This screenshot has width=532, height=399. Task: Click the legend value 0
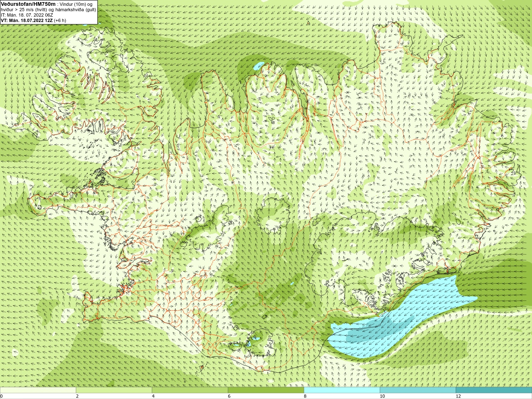tap(2, 396)
